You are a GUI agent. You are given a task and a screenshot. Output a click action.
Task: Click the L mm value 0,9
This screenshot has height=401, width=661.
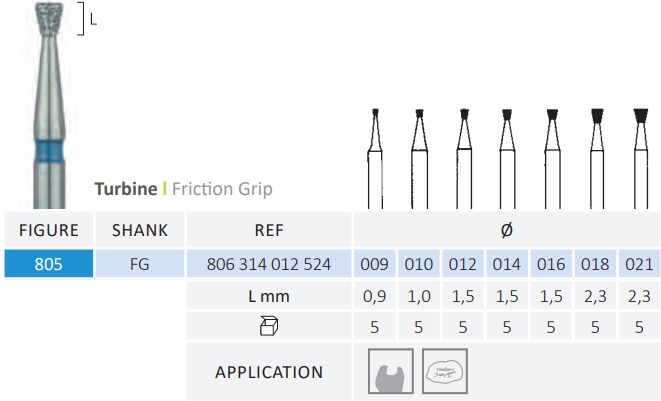[374, 296]
